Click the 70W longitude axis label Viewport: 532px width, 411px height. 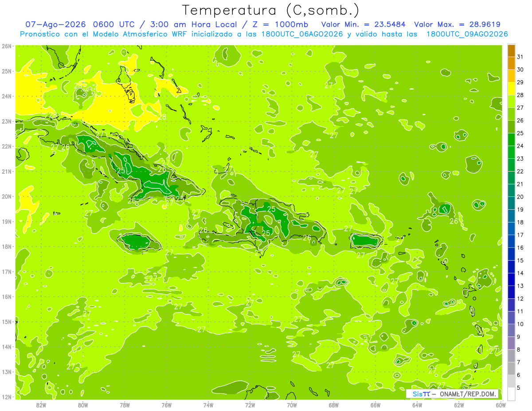292,405
